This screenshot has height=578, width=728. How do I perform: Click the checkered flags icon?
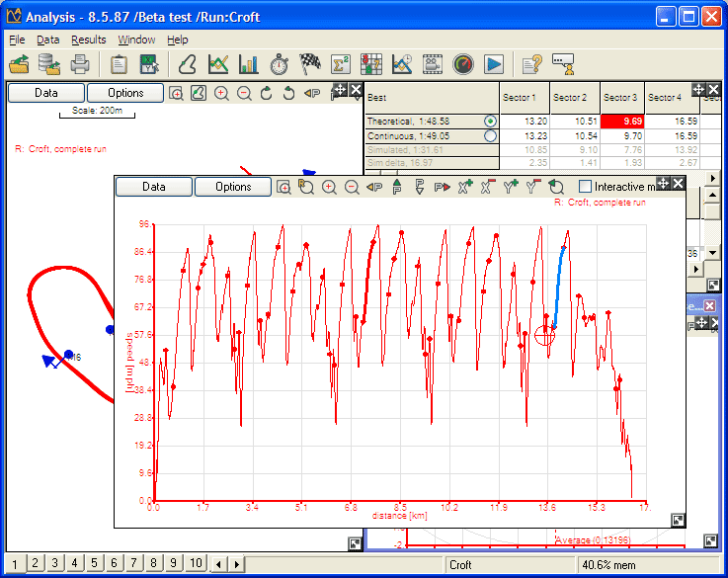[x=310, y=65]
